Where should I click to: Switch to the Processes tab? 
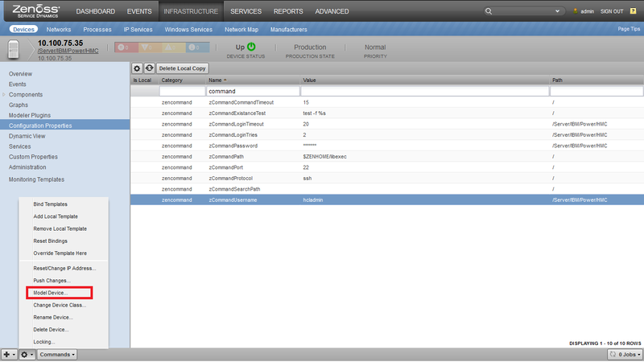[x=97, y=30]
